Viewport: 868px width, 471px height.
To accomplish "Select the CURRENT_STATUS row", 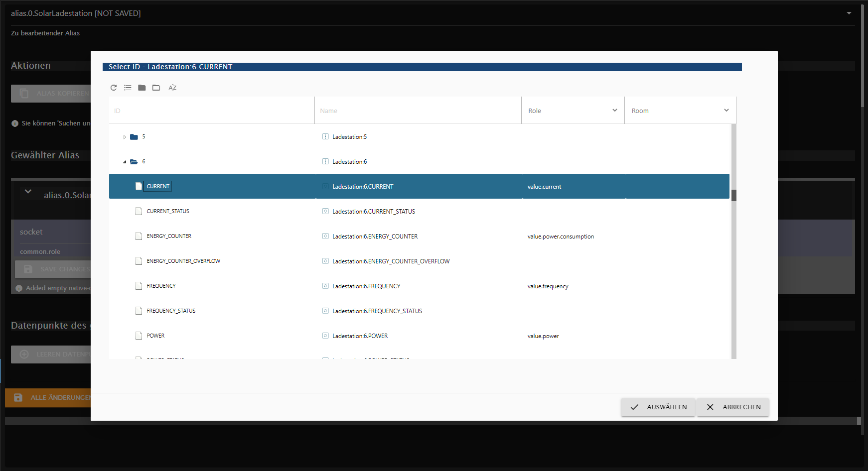I will pyautogui.click(x=168, y=211).
